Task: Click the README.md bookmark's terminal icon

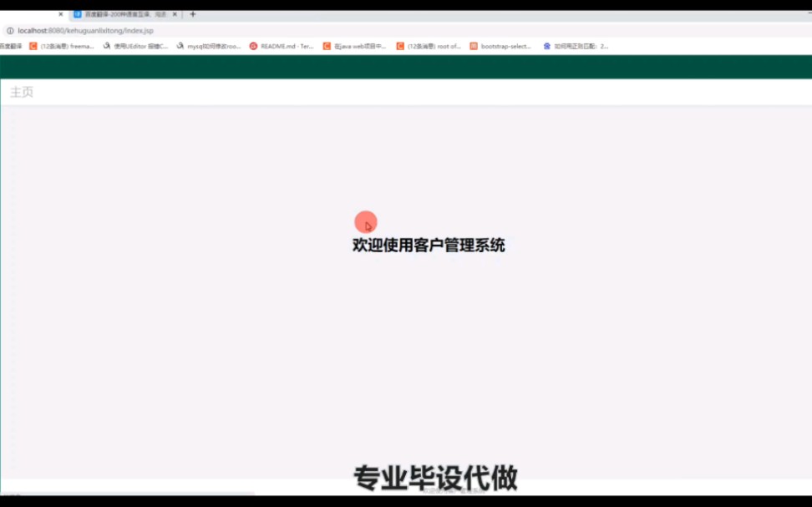Action: coord(255,46)
